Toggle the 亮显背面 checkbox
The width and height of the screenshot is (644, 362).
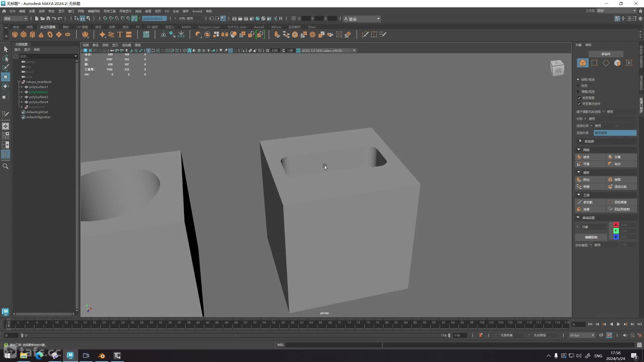[x=579, y=98]
